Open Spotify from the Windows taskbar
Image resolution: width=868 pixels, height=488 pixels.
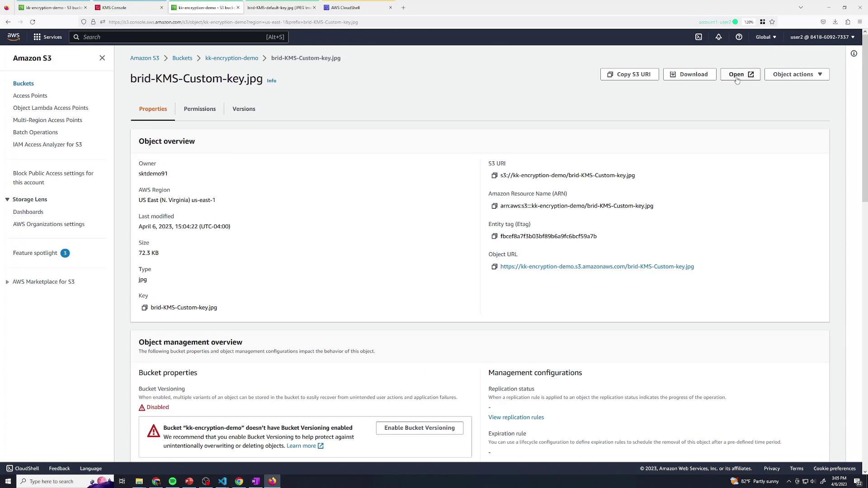click(172, 481)
